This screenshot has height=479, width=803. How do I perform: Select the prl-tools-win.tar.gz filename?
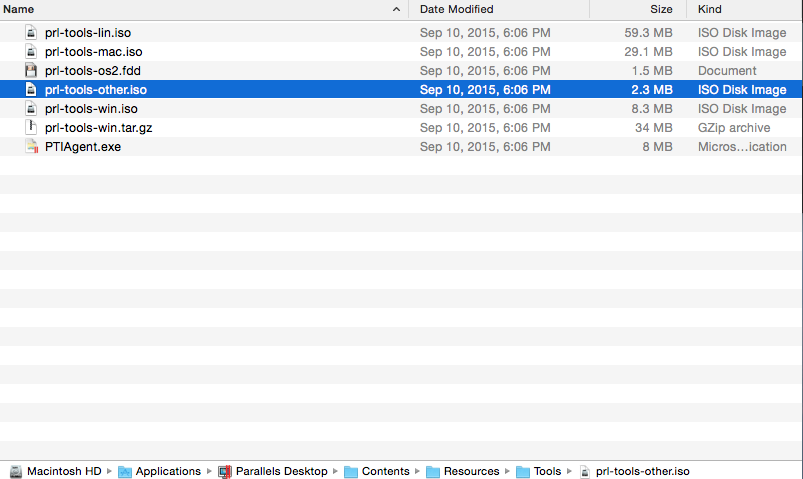(x=98, y=128)
